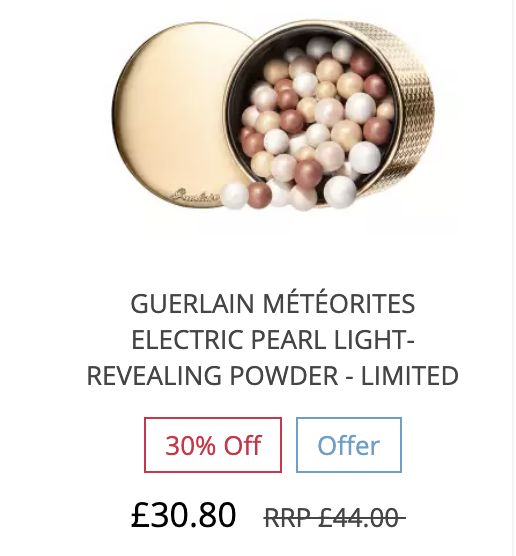Click the MÉTÉORITES word in the title
The width and height of the screenshot is (516, 556).
[339, 303]
